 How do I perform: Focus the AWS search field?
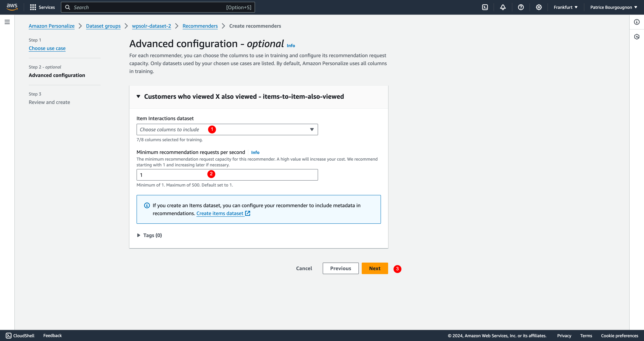coord(158,7)
